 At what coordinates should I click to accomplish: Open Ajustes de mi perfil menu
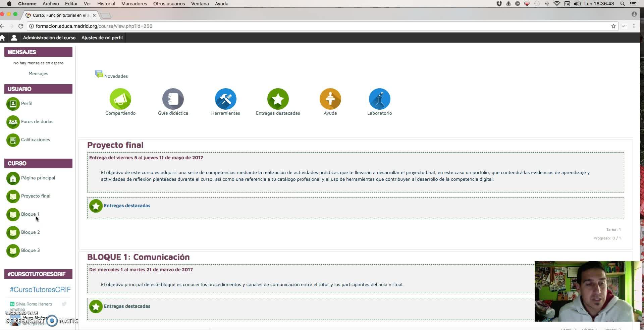click(x=102, y=38)
